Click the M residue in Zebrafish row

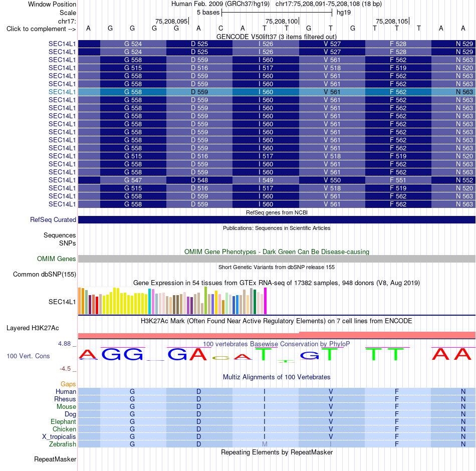[x=265, y=444]
